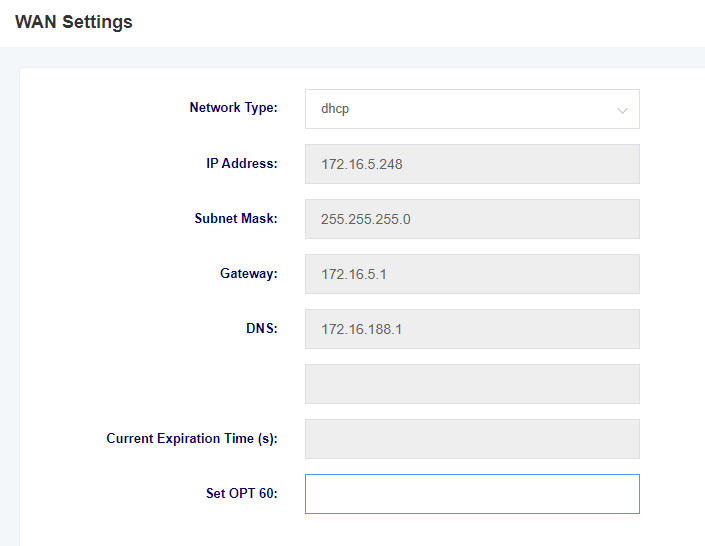Viewport: 705px width, 546px height.
Task: Click the Subnet Mask label
Action: pyautogui.click(x=236, y=218)
